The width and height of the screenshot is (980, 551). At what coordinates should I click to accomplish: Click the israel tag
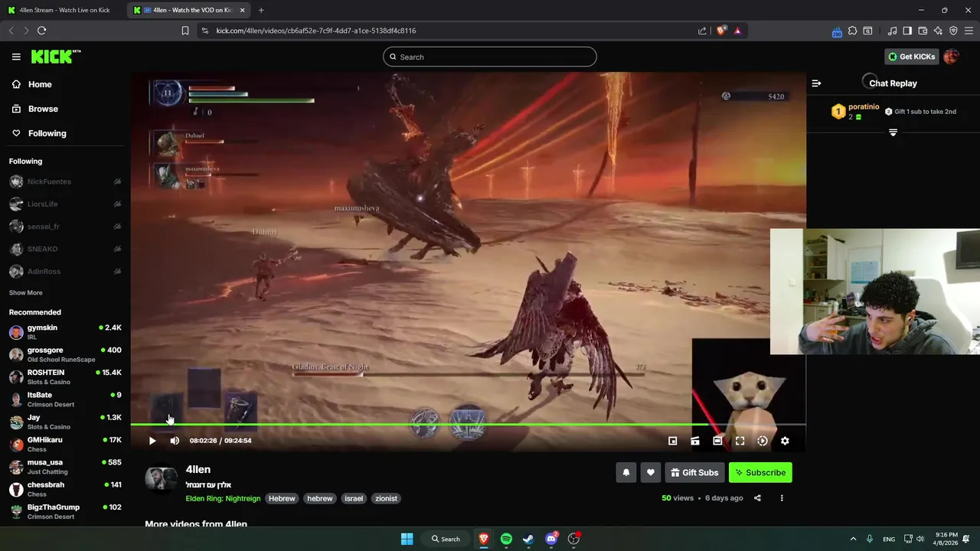click(354, 498)
